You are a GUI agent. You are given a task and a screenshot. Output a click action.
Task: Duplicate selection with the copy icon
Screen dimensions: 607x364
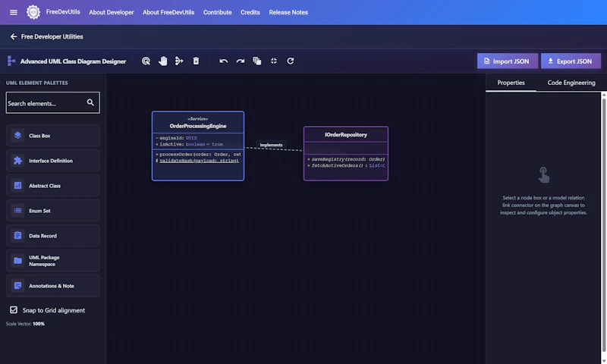(x=257, y=61)
